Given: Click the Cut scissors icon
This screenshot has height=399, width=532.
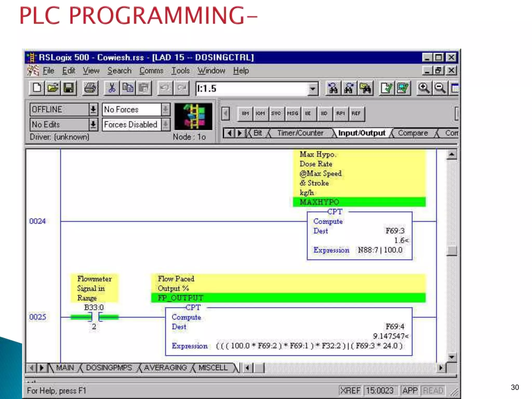Looking at the screenshot, I should (112, 88).
